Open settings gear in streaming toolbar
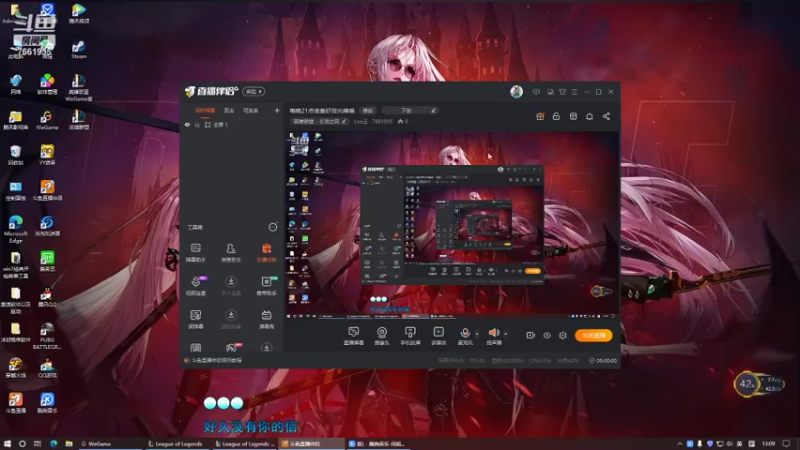 coord(563,335)
